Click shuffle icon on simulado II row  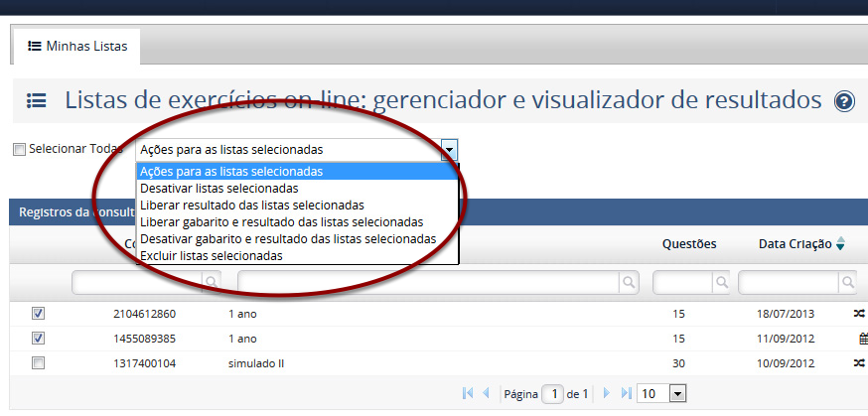tap(859, 363)
